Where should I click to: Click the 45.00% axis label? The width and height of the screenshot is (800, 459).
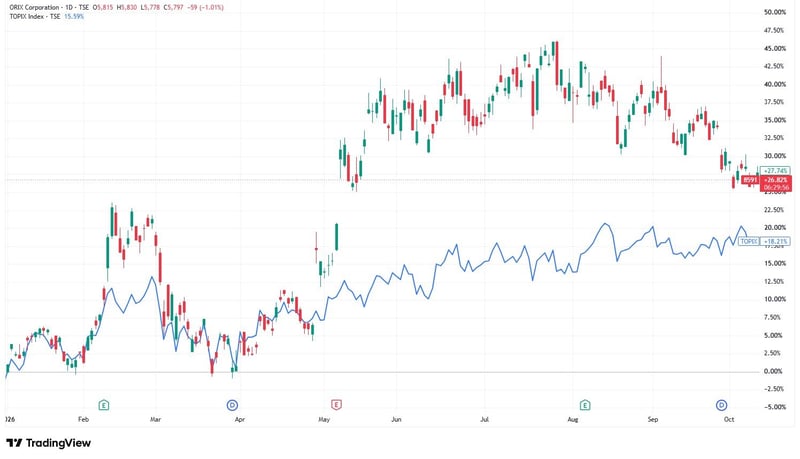pos(774,48)
